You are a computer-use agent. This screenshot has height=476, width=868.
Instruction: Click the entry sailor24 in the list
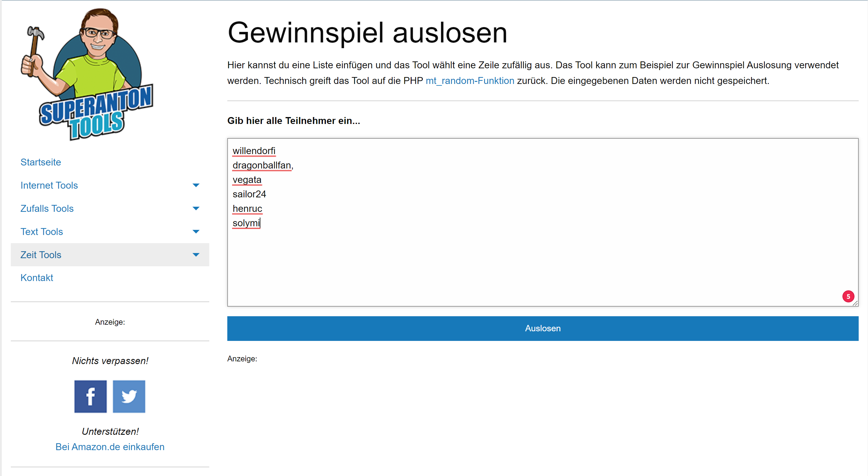coord(249,194)
